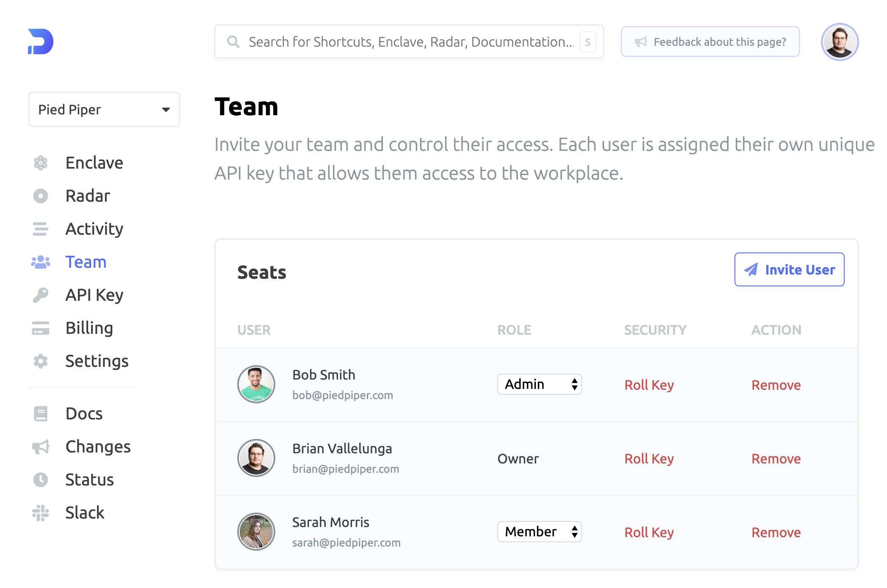Screen dimensions: 887x588
Task: Click the Invite User button
Action: [x=789, y=270]
